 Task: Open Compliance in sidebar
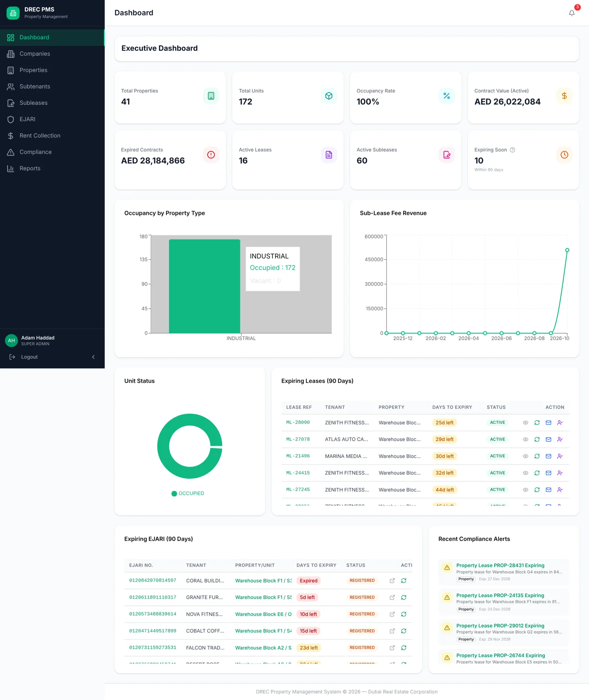coord(52,152)
